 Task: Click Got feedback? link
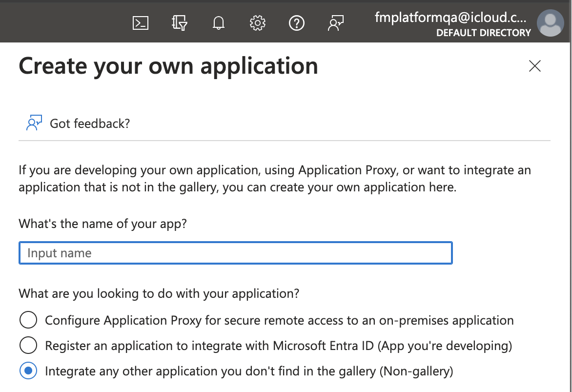click(x=89, y=123)
